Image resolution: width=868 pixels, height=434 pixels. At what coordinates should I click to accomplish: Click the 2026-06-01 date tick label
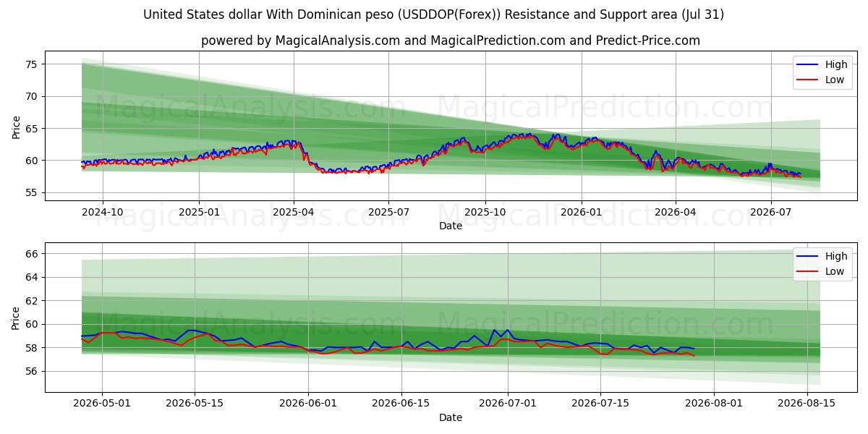tap(308, 404)
